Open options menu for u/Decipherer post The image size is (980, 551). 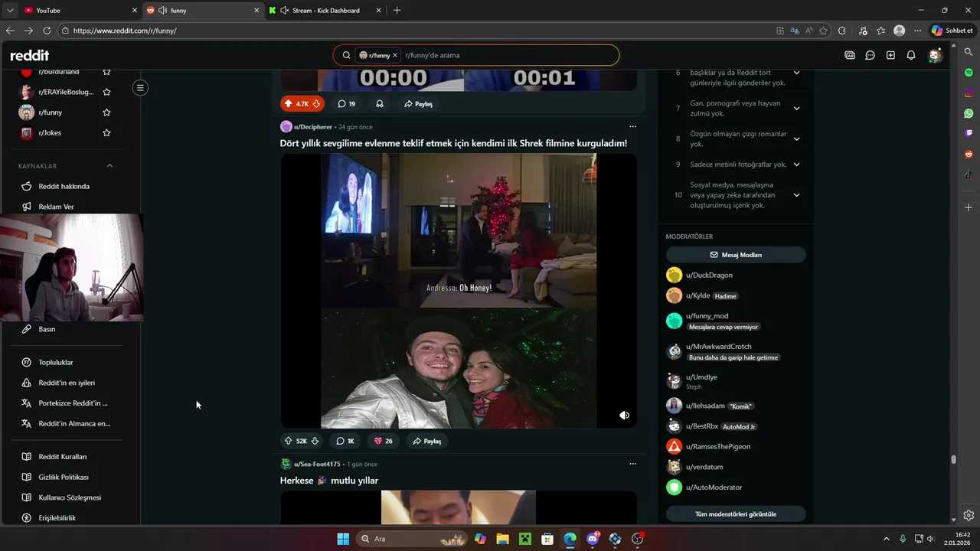[x=632, y=126]
